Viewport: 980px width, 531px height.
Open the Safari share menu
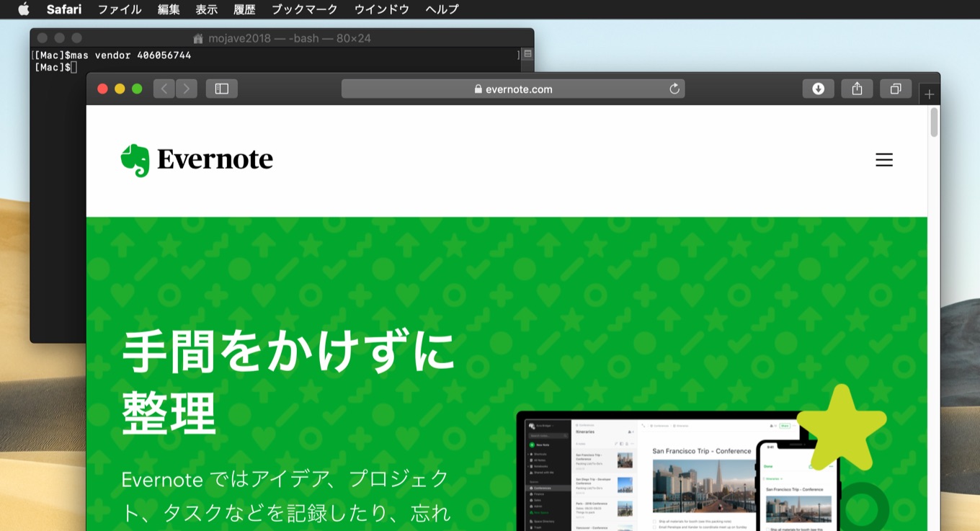click(857, 89)
